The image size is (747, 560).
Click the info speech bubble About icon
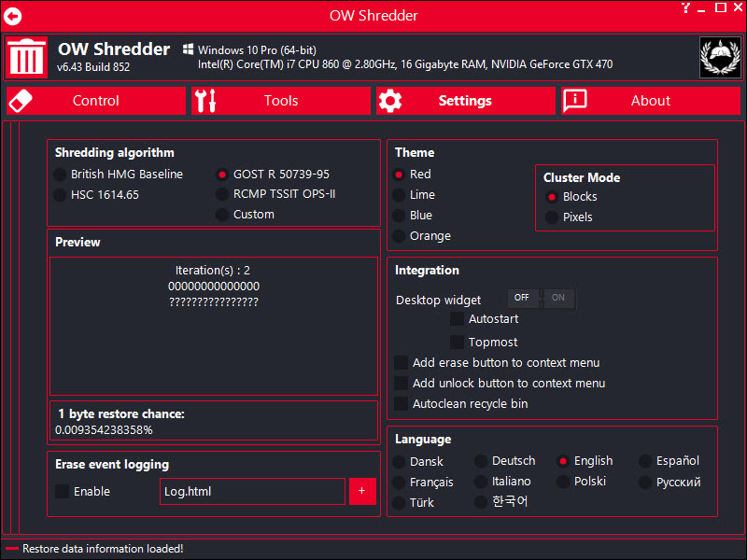[575, 101]
